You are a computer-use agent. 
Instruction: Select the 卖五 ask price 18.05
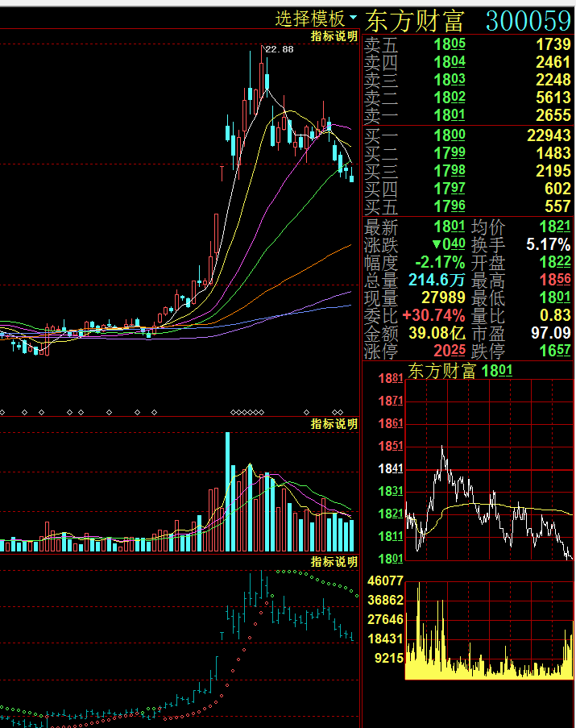[450, 44]
